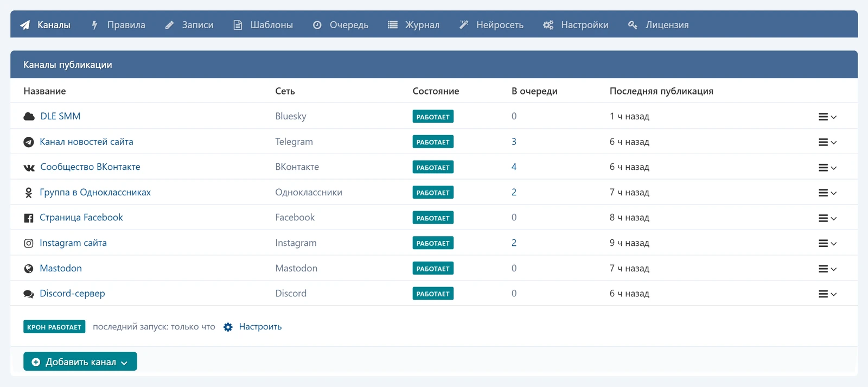Click the Telegram icon beside Канал новостей сайта

click(29, 142)
